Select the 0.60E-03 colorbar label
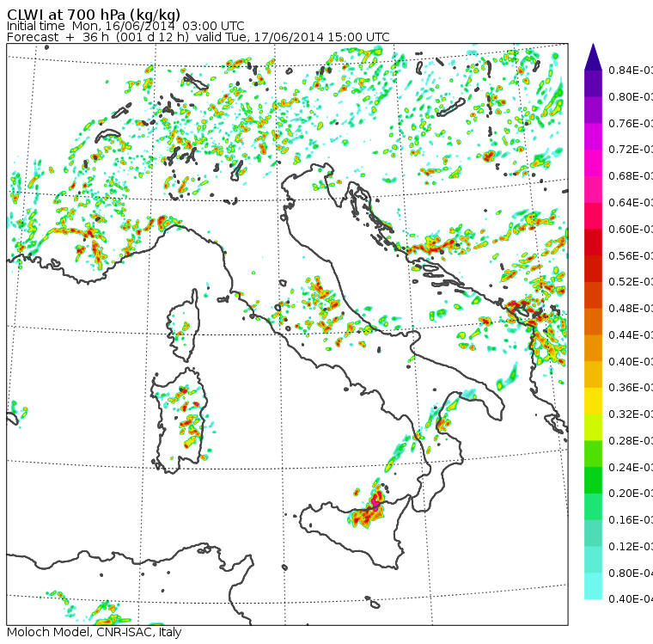This screenshot has height=644, width=653. coord(631,230)
